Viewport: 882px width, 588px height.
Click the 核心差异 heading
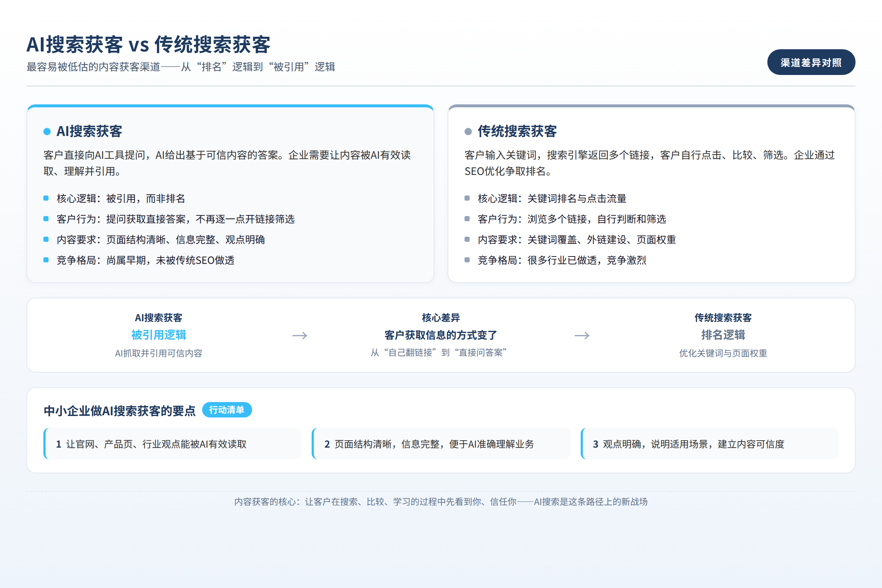click(x=441, y=318)
